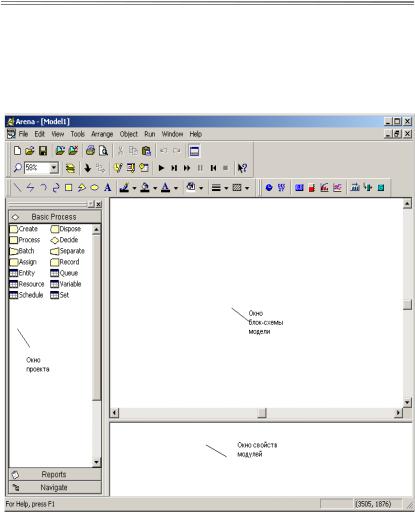Select the Process module

click(25, 240)
